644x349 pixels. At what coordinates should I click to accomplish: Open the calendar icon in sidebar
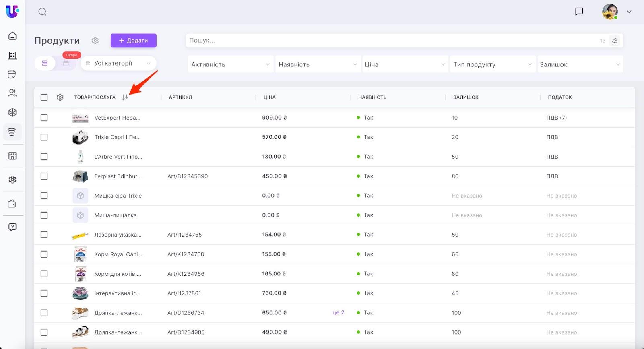(12, 74)
